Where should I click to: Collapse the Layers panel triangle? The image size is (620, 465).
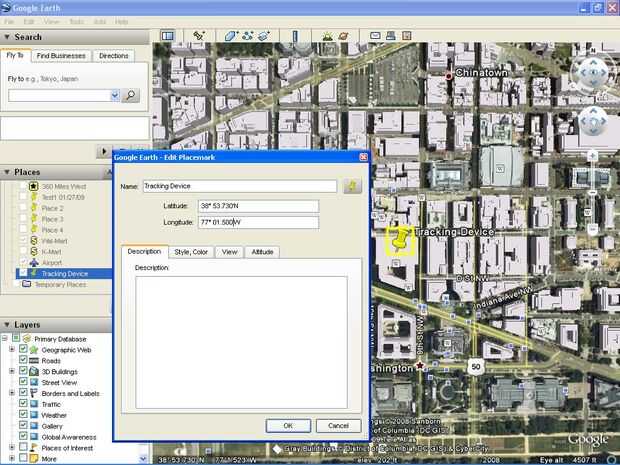[7, 325]
